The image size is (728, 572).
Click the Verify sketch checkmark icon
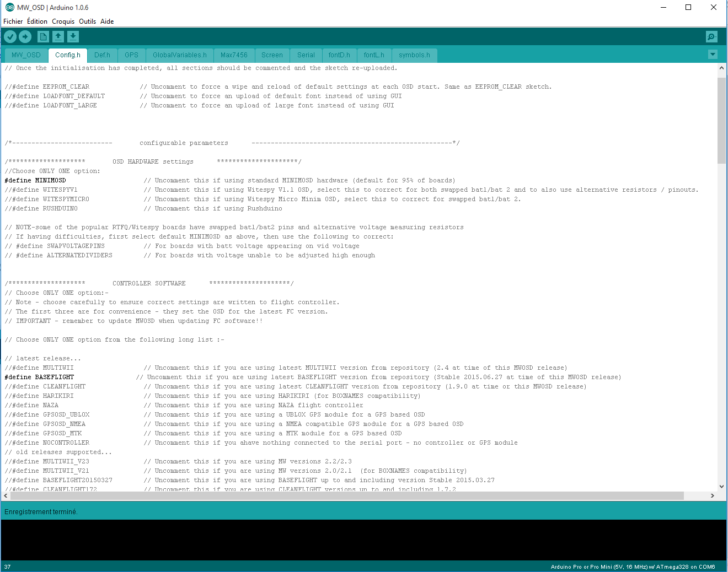pos(10,36)
